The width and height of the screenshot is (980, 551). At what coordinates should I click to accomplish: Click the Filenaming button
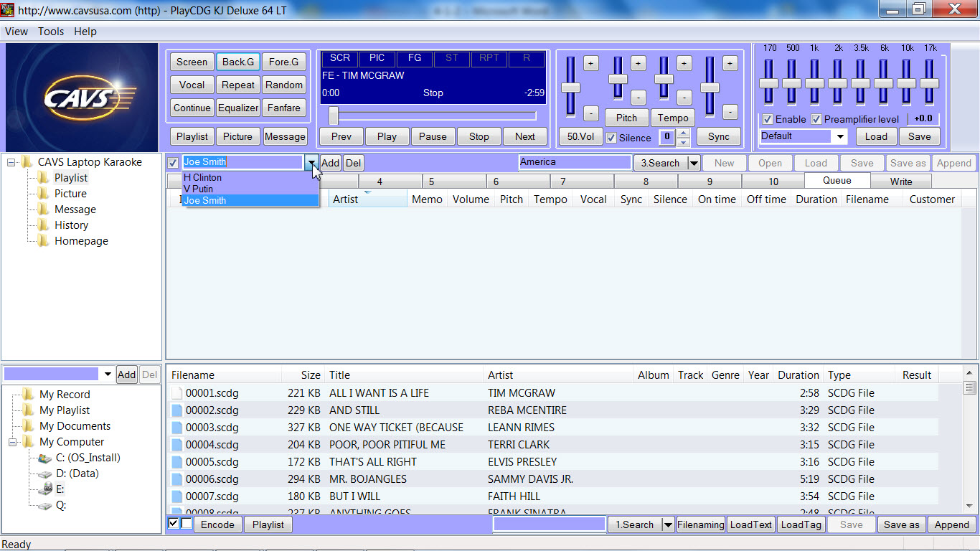click(701, 524)
